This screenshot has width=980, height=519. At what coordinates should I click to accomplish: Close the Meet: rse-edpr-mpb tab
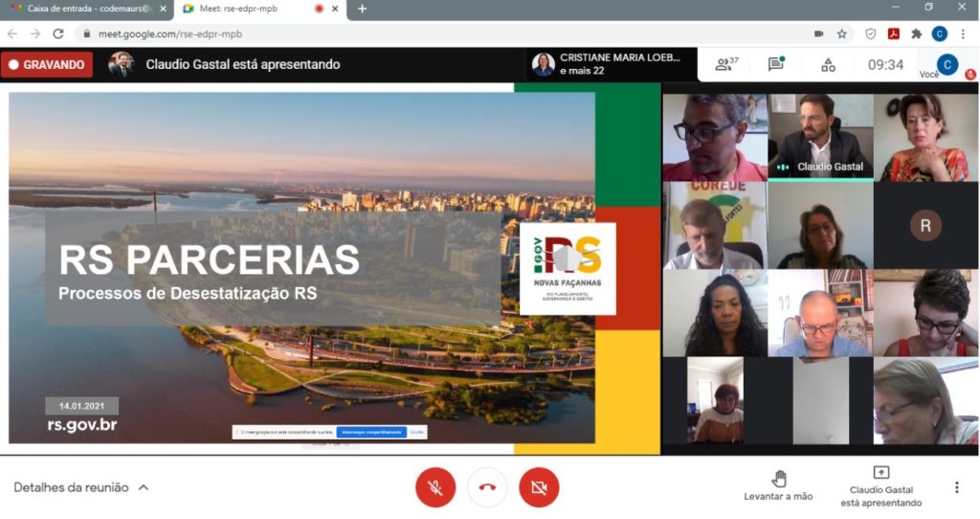(335, 9)
